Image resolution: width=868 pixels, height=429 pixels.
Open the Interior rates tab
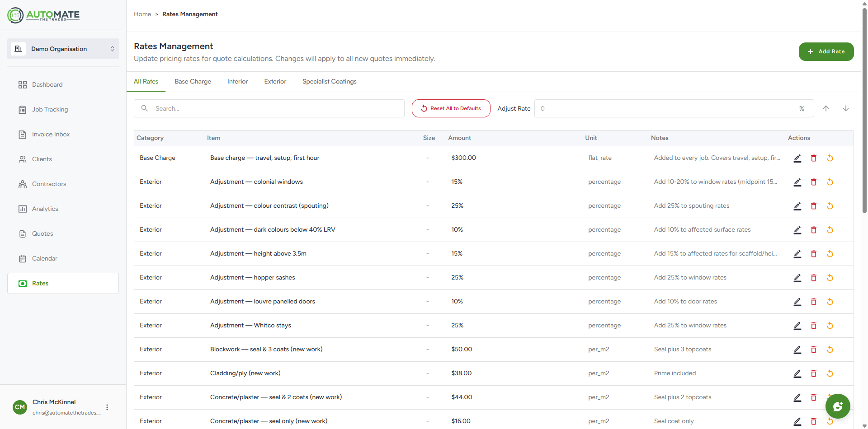pos(237,81)
